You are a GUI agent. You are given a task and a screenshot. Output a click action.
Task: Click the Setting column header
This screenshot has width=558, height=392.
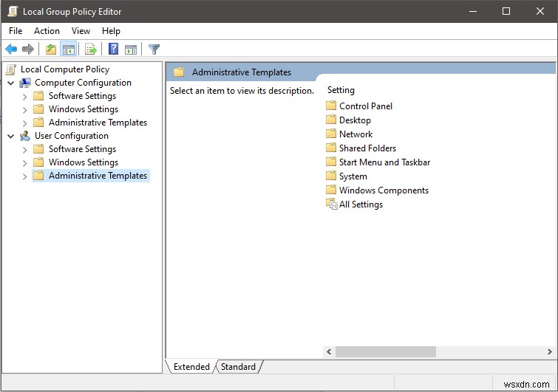341,90
